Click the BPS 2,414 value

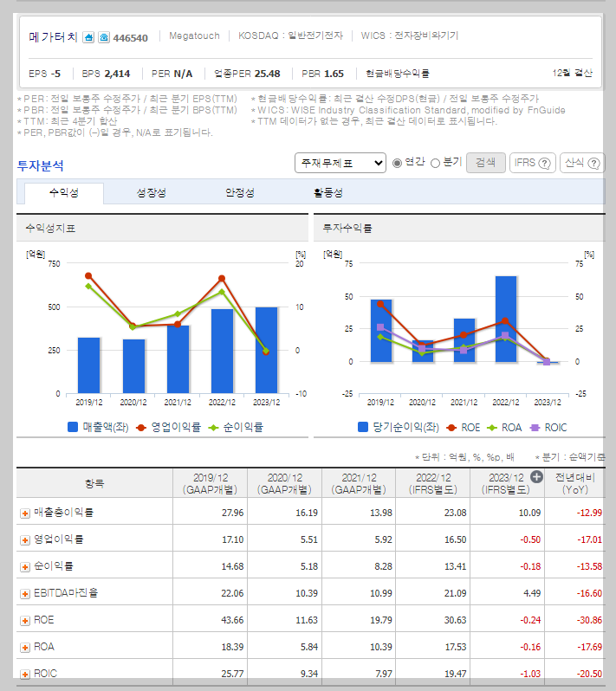(117, 74)
